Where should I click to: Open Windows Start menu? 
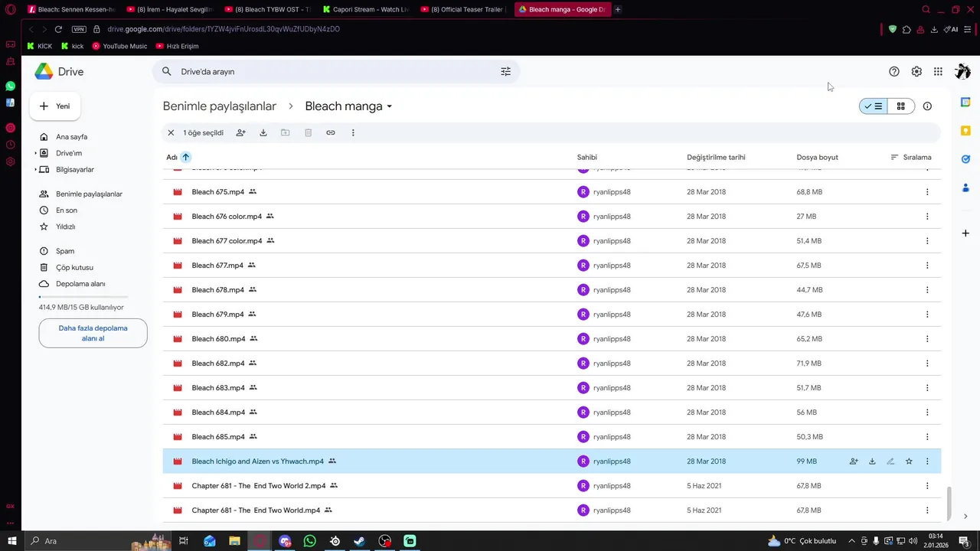coord(11,541)
